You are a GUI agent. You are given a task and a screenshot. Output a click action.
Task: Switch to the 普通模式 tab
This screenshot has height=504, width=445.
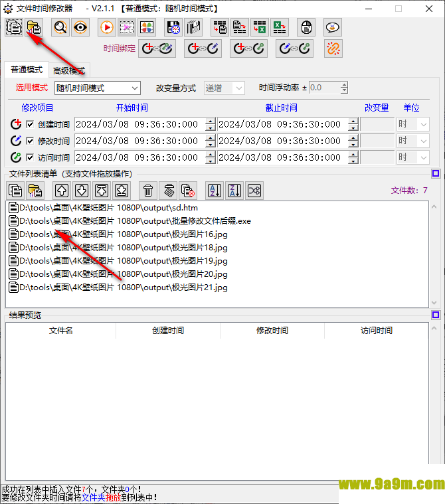[27, 70]
